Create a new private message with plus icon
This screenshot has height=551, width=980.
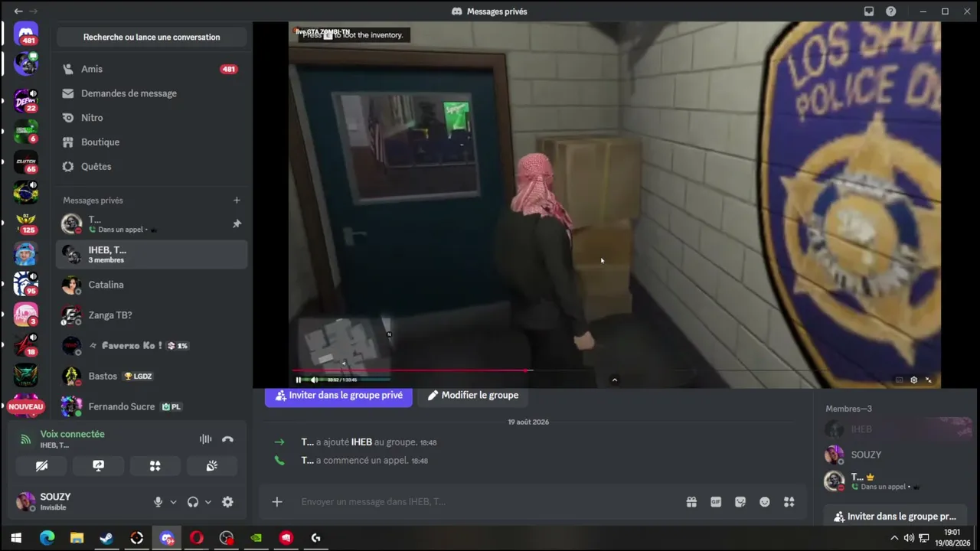click(237, 201)
